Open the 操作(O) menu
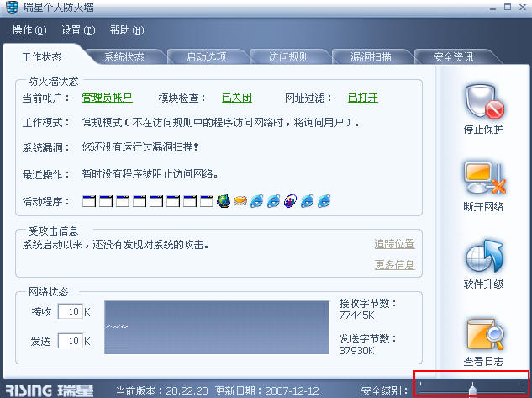532x398 pixels. (29, 30)
